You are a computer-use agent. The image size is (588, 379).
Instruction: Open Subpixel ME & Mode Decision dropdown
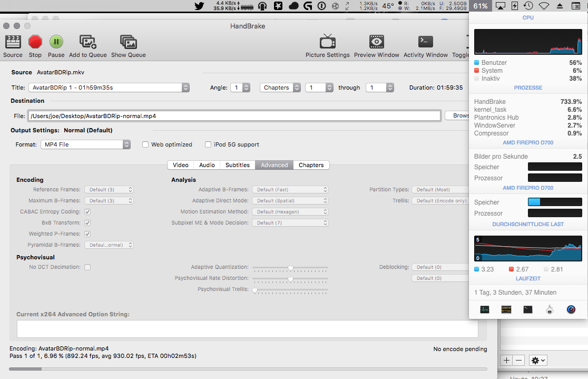(290, 223)
